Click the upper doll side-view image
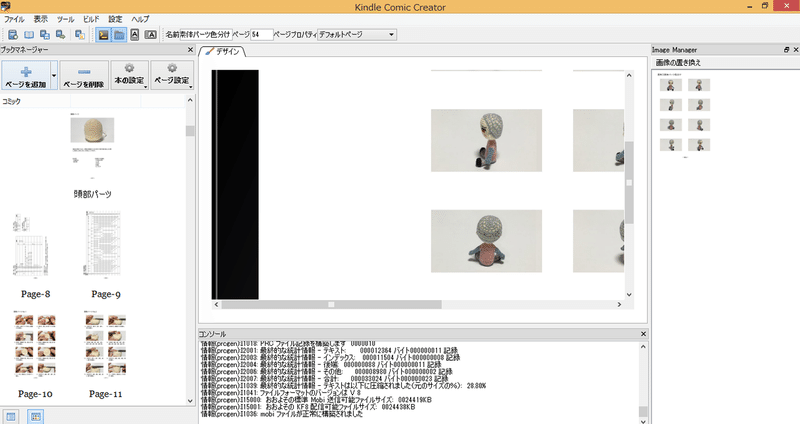This screenshot has height=424, width=800. (486, 140)
